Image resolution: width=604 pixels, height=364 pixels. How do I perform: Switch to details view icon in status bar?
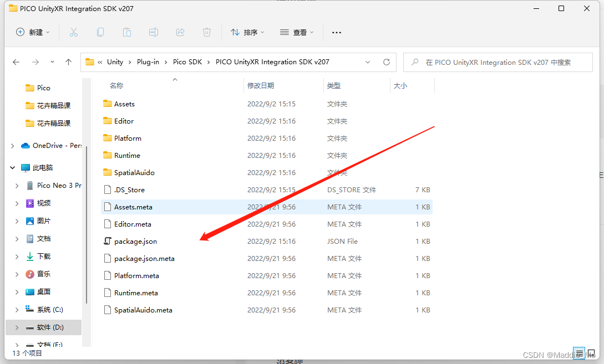point(579,353)
